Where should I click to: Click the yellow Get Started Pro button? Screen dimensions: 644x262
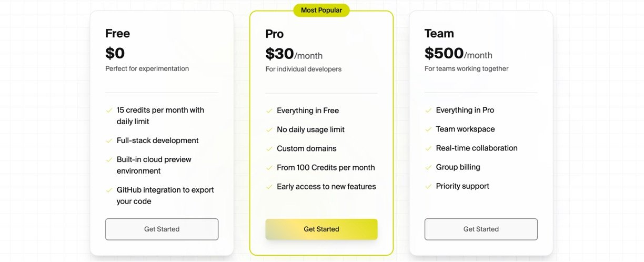pyautogui.click(x=321, y=229)
